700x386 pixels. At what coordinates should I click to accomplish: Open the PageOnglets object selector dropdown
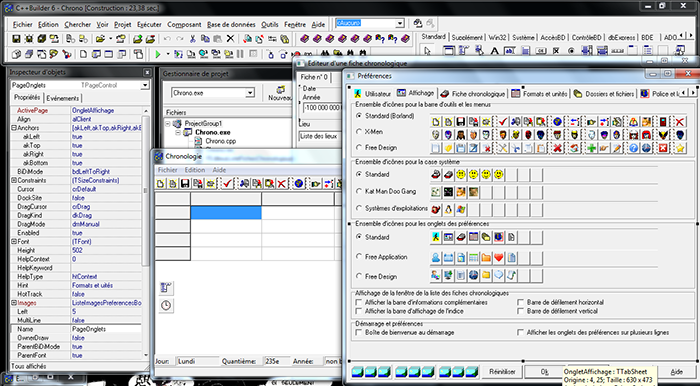click(x=145, y=85)
